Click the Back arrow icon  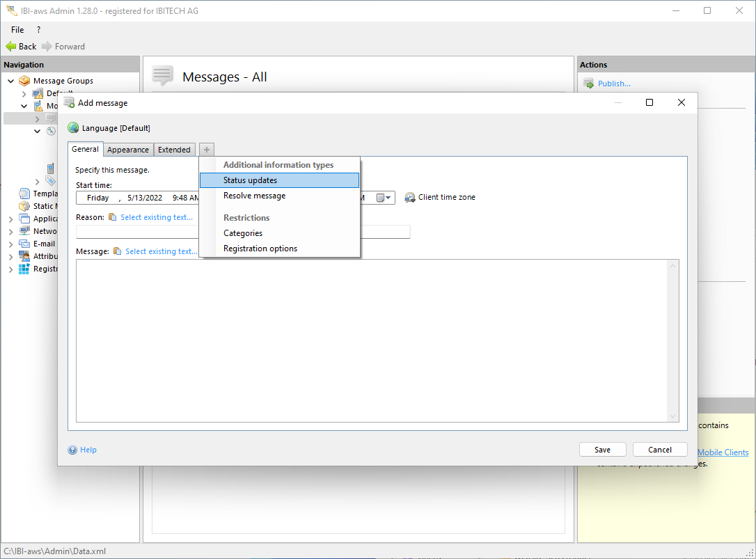click(x=11, y=47)
